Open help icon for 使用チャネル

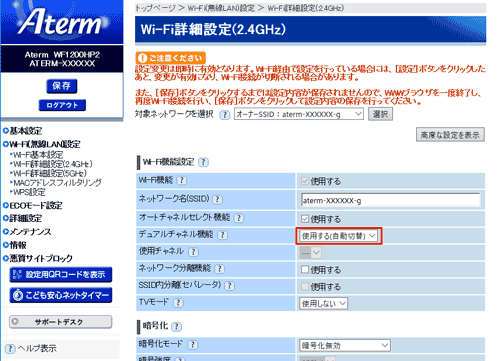(193, 252)
